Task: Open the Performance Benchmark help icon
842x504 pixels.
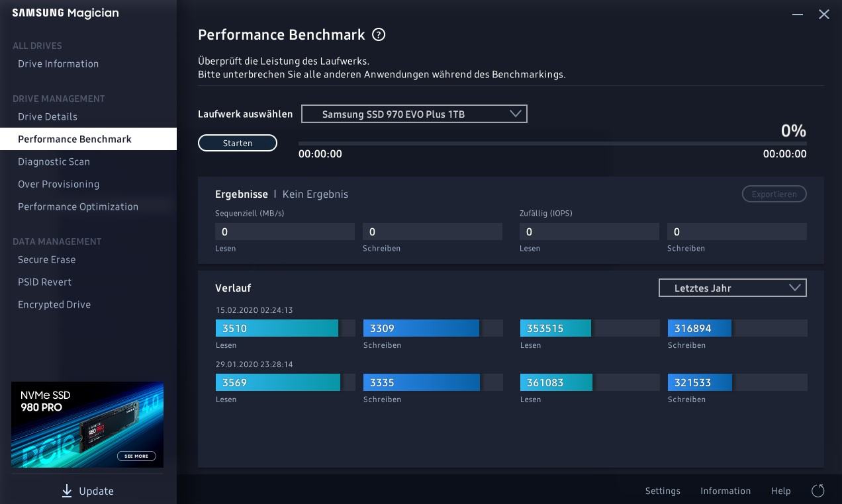Action: [379, 34]
